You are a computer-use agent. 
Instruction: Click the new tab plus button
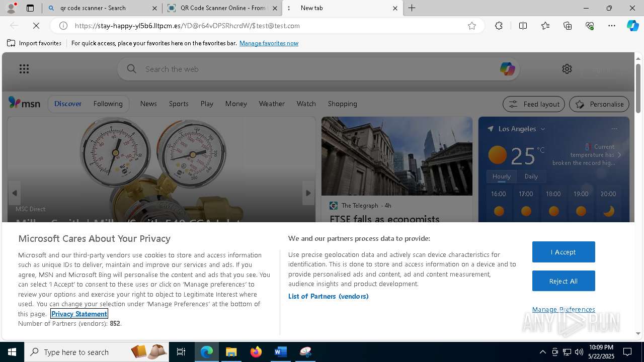(x=412, y=8)
